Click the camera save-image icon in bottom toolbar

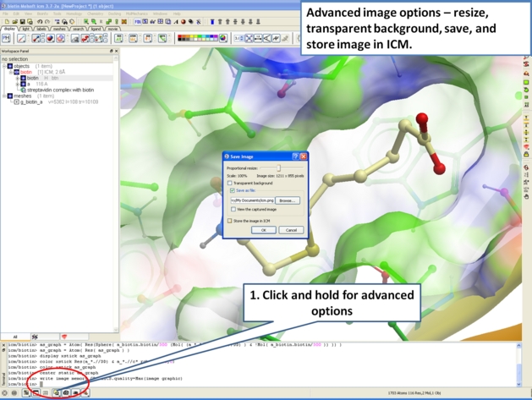66,392
